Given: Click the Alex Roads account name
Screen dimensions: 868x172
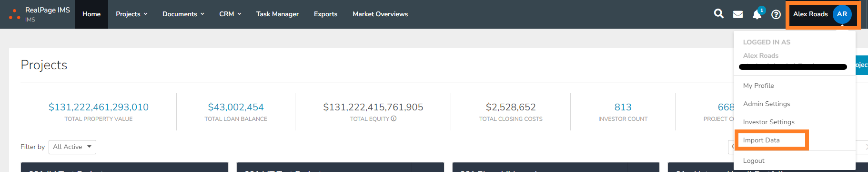Looking at the screenshot, I should click(810, 14).
